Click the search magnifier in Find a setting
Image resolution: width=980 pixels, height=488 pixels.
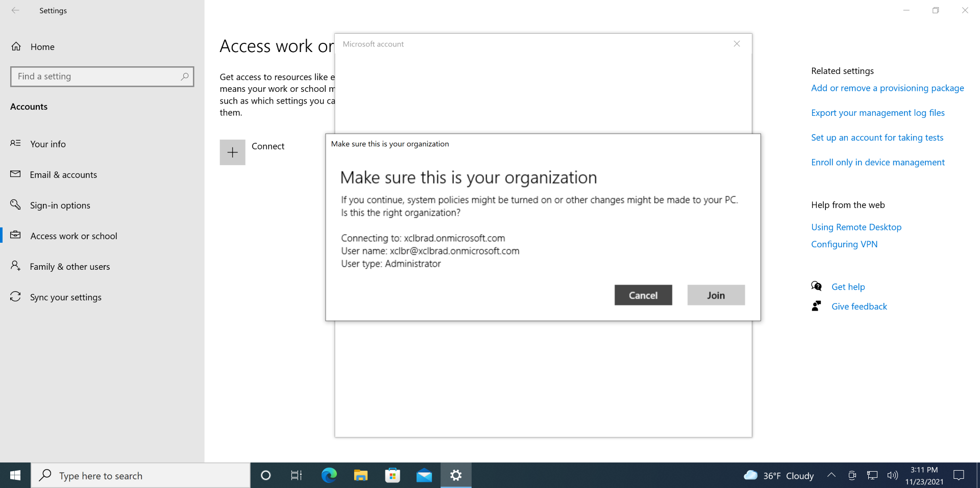coord(185,76)
